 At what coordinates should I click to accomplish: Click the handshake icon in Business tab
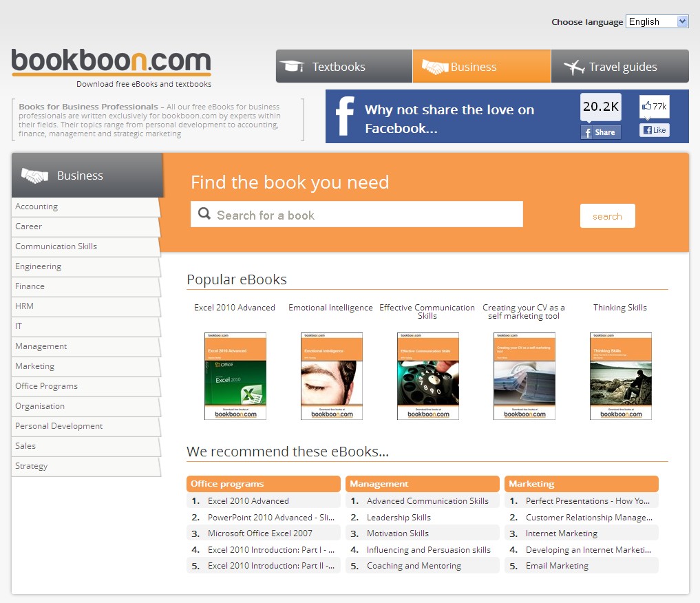434,67
